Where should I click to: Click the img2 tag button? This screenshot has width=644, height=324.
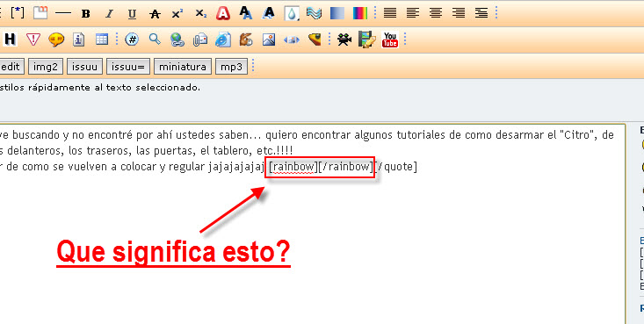45,67
